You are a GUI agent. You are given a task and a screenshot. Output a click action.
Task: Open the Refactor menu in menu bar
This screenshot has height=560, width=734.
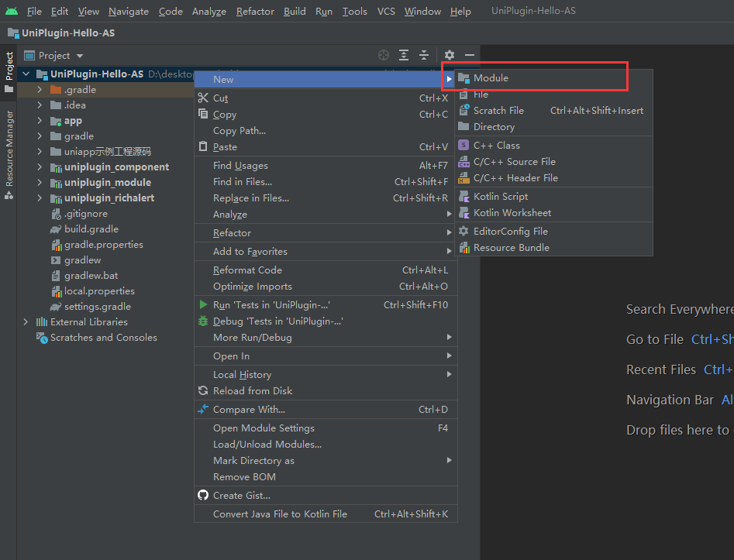pyautogui.click(x=255, y=11)
